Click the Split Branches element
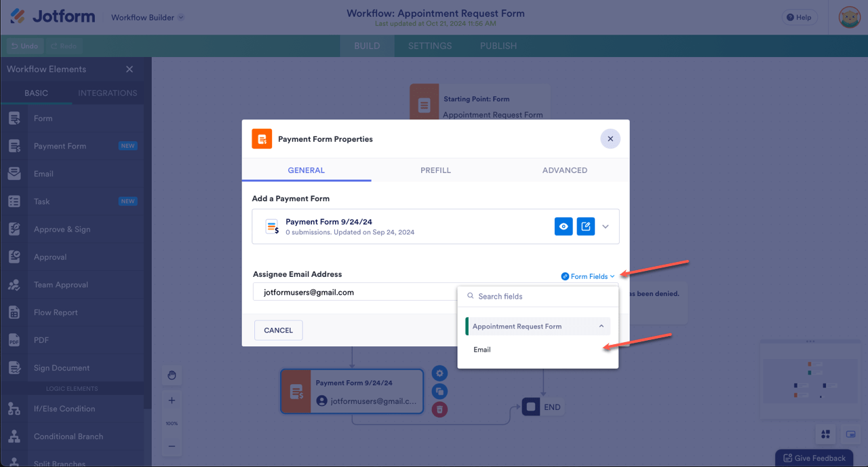 72,463
